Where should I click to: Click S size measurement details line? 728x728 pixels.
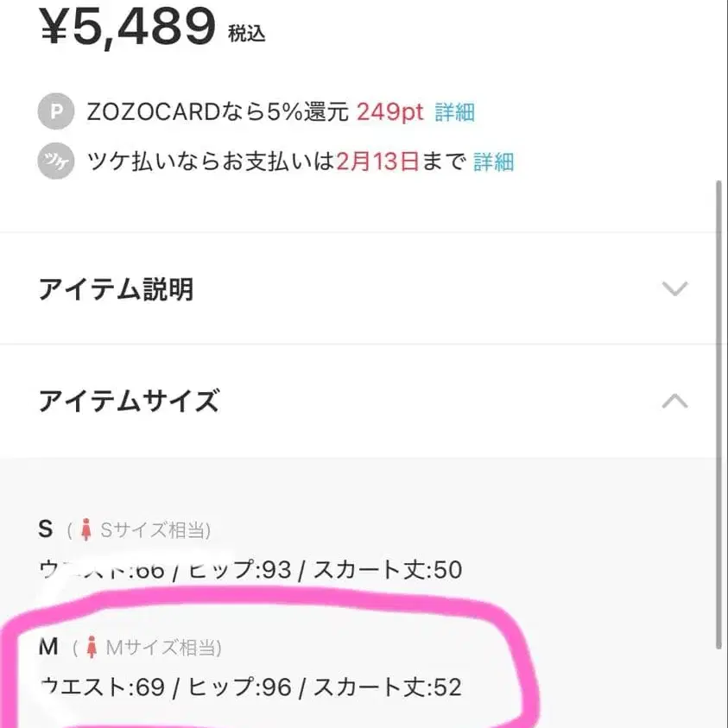(x=250, y=570)
